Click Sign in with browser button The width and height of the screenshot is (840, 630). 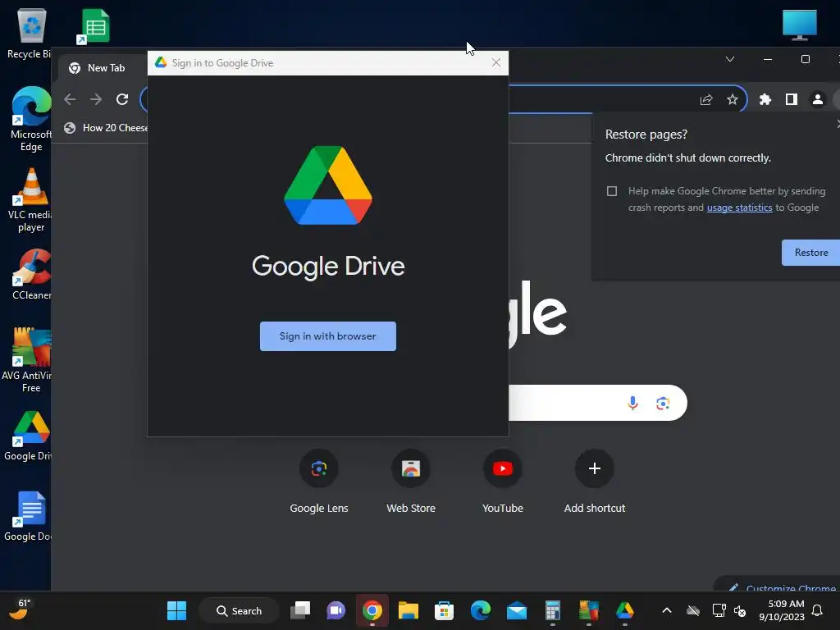click(328, 336)
